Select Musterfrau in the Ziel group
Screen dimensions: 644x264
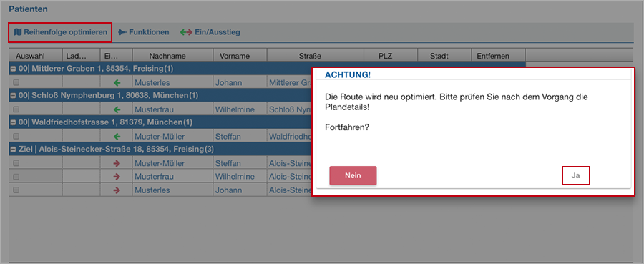click(x=154, y=177)
